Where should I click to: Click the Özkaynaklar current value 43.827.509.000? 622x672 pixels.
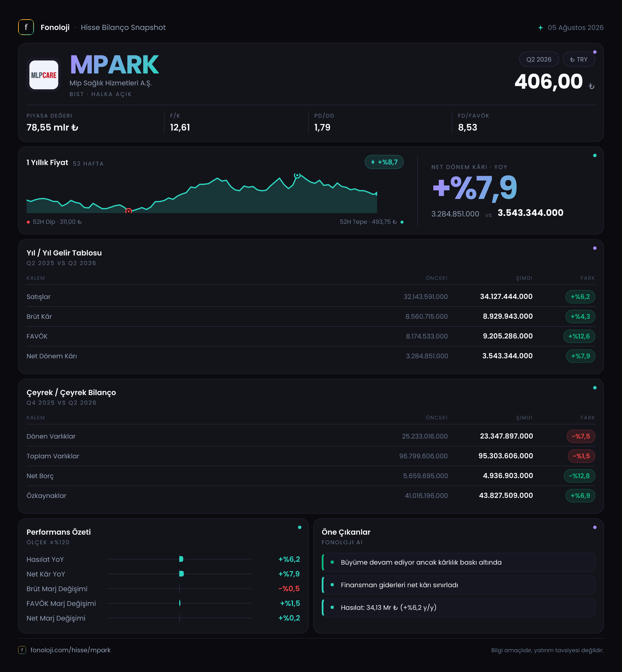point(506,495)
